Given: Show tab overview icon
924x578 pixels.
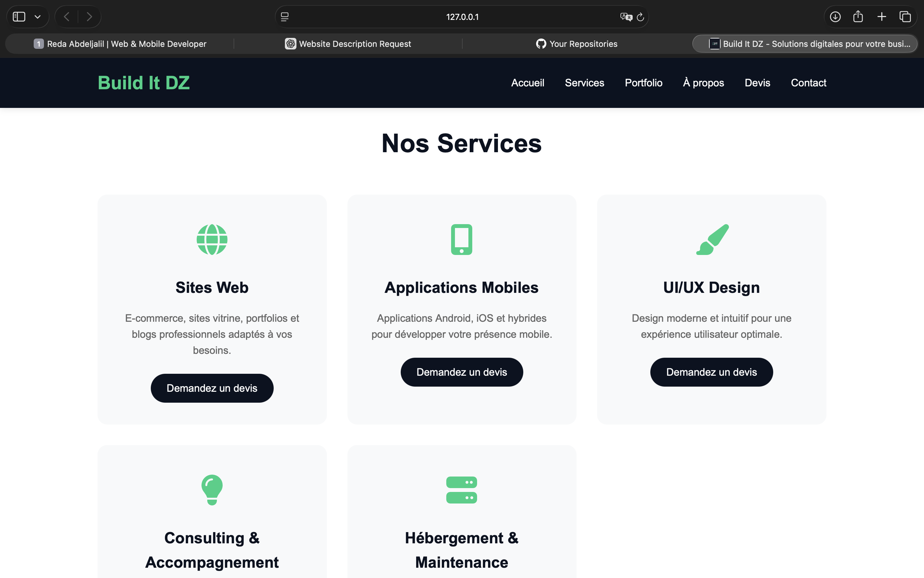Looking at the screenshot, I should tap(905, 17).
